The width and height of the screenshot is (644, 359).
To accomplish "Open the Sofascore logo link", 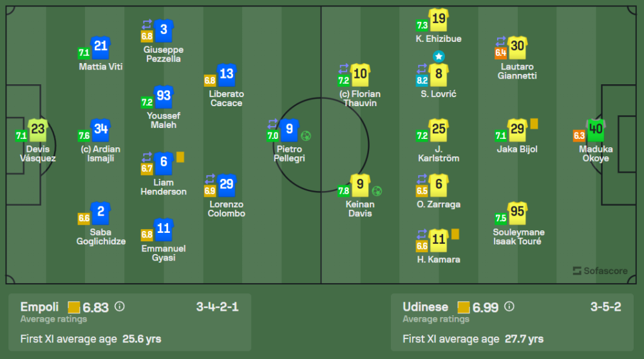I will pyautogui.click(x=600, y=271).
